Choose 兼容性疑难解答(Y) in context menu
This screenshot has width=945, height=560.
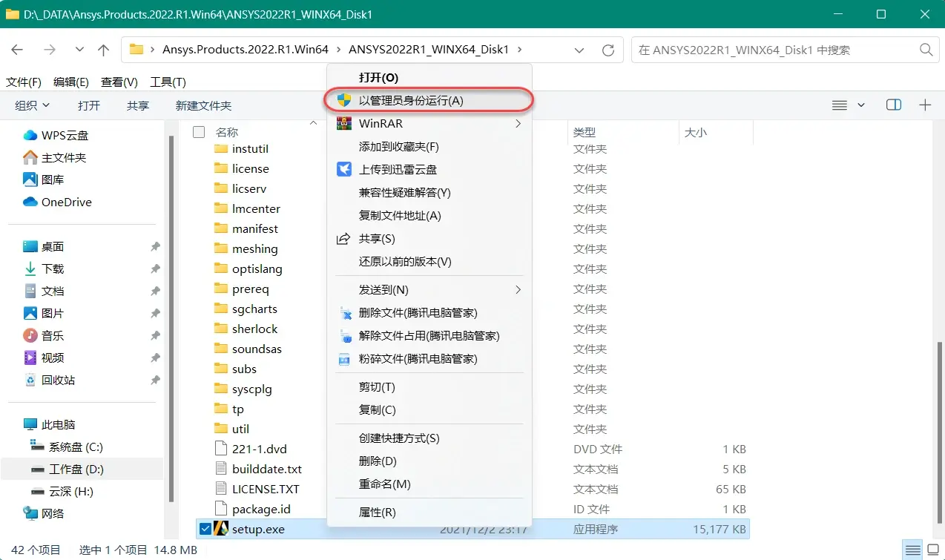point(429,192)
